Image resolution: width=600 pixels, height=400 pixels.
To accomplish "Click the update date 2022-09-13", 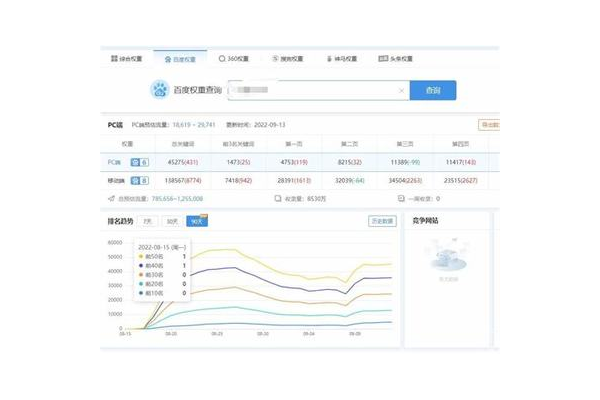I will tap(270, 125).
